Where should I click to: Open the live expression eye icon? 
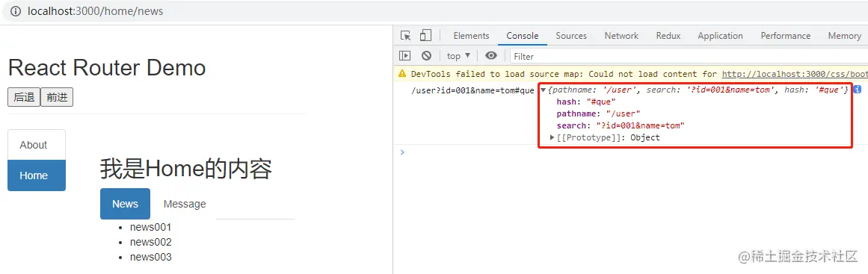[491, 56]
